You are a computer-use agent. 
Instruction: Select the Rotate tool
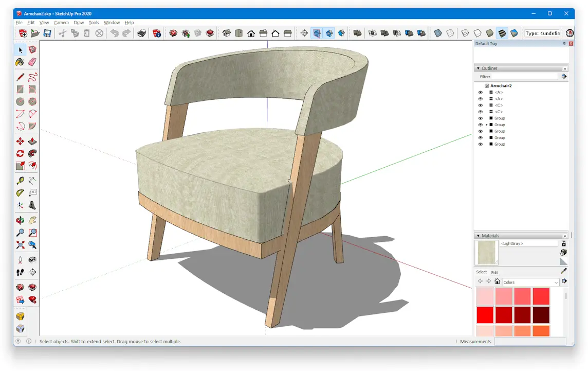(20, 153)
